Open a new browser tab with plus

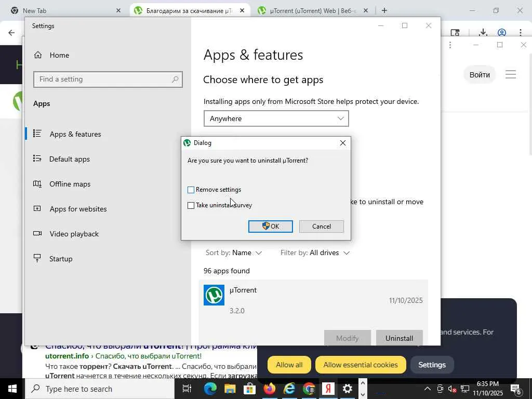384,10
